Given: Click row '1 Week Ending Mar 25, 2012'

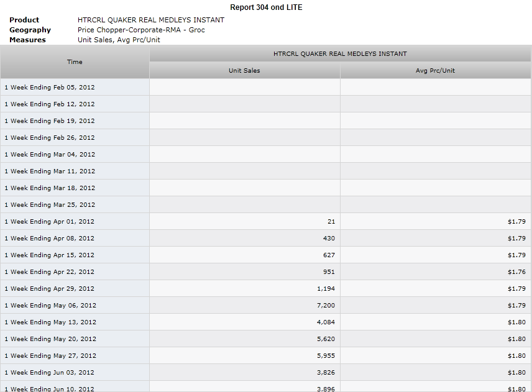Looking at the screenshot, I should click(265, 205).
